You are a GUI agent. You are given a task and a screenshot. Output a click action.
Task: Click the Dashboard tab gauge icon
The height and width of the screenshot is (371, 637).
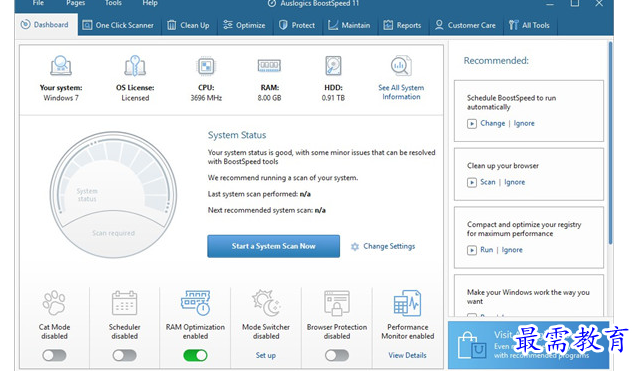(25, 24)
